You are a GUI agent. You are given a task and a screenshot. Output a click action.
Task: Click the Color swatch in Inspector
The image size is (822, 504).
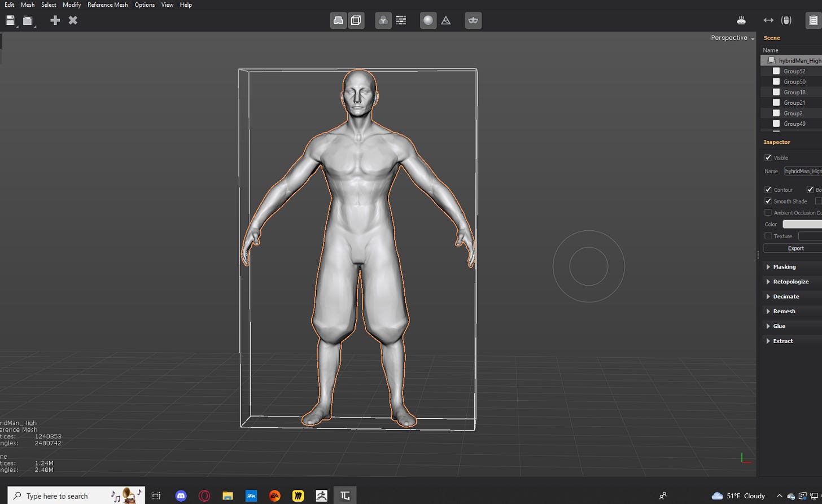point(802,224)
